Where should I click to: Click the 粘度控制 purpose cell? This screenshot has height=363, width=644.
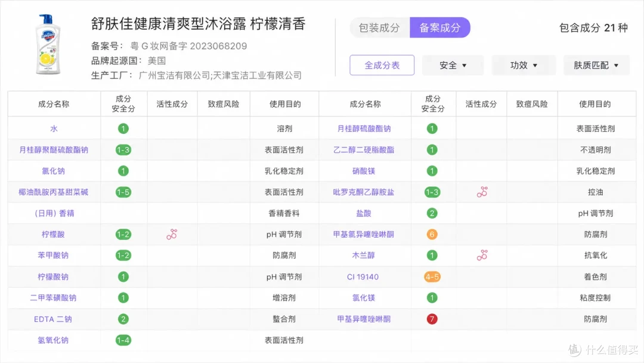point(596,298)
